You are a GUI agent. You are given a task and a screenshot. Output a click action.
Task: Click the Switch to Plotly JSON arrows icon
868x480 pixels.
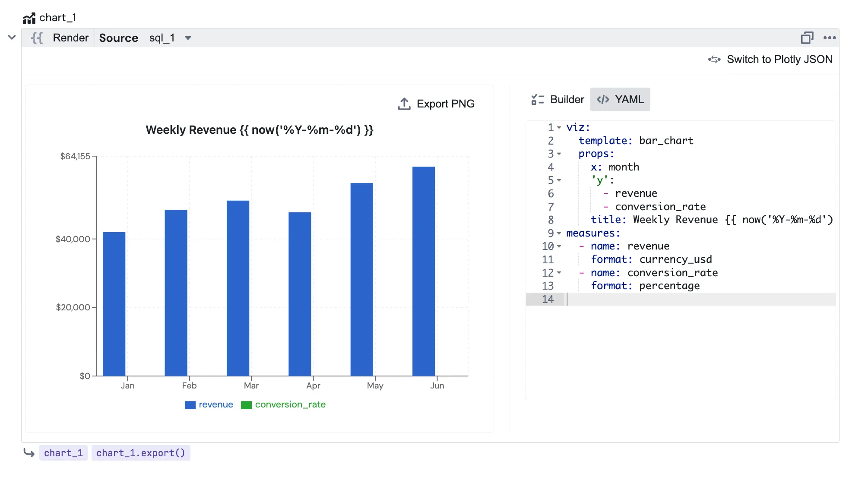tap(714, 59)
